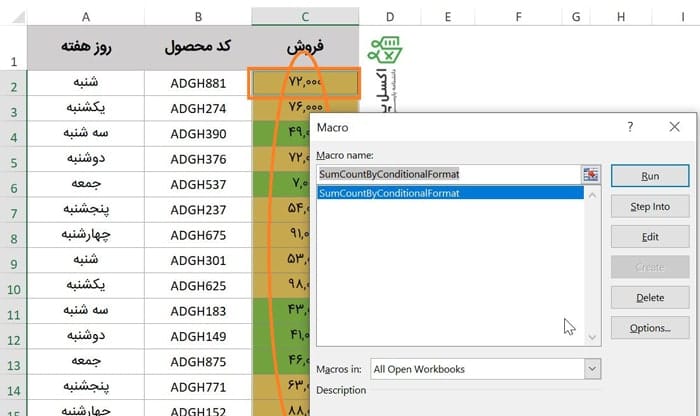Click cell ADGH771
Screen dimensions: 700x416
tap(198, 387)
